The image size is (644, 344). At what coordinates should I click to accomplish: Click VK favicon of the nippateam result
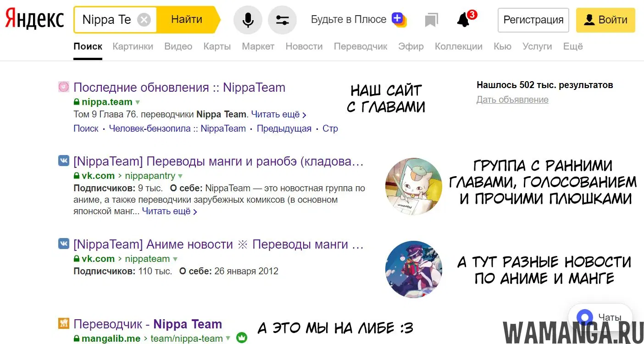point(64,244)
